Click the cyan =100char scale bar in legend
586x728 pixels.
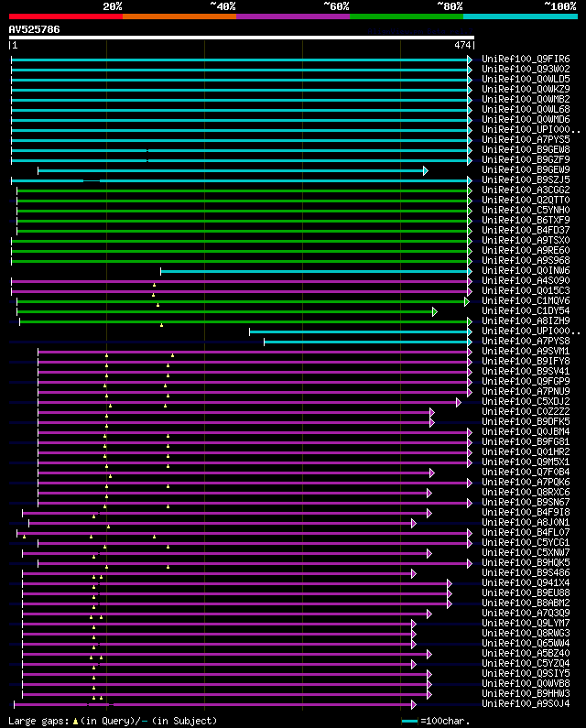[x=409, y=721]
